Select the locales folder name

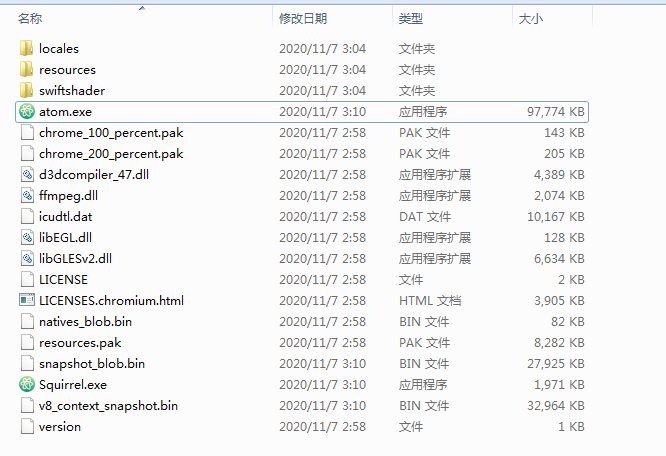[x=59, y=48]
